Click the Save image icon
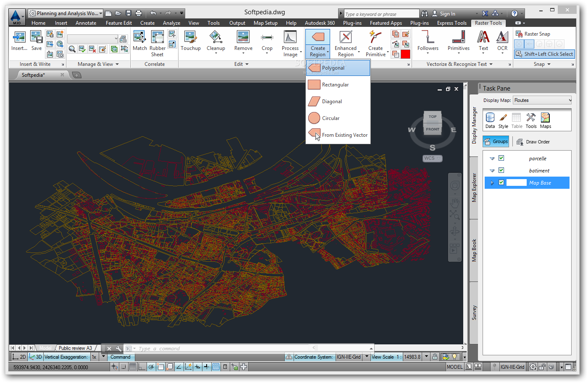Viewport: 588px width, 383px height. (x=37, y=37)
